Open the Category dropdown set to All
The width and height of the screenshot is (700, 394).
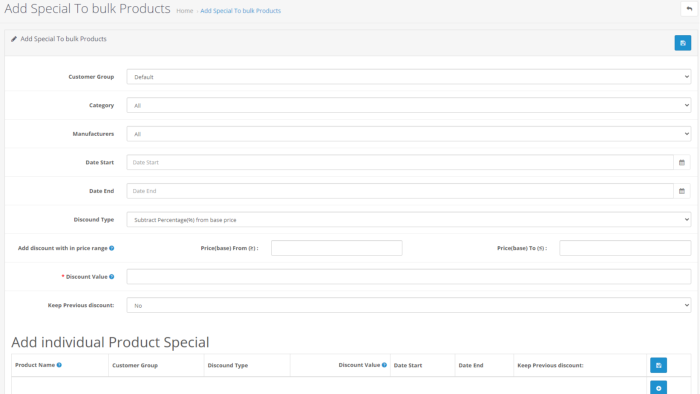tap(408, 105)
